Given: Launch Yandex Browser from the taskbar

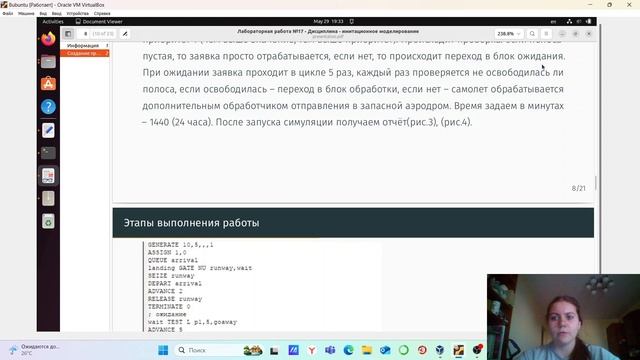Looking at the screenshot, I should (312, 350).
